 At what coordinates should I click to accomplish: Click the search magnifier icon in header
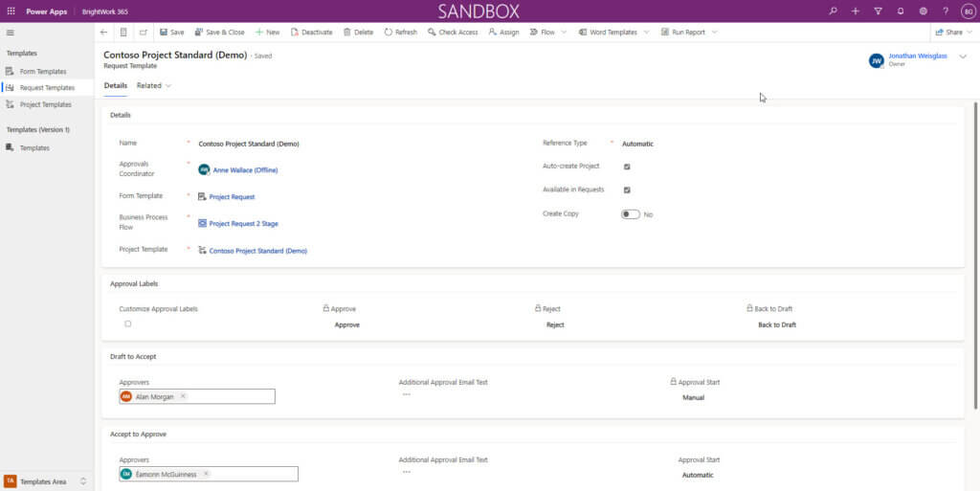[x=834, y=11]
